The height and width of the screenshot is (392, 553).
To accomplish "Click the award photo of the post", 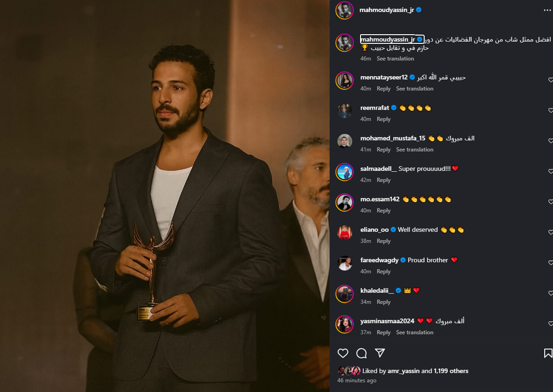I will (165, 196).
